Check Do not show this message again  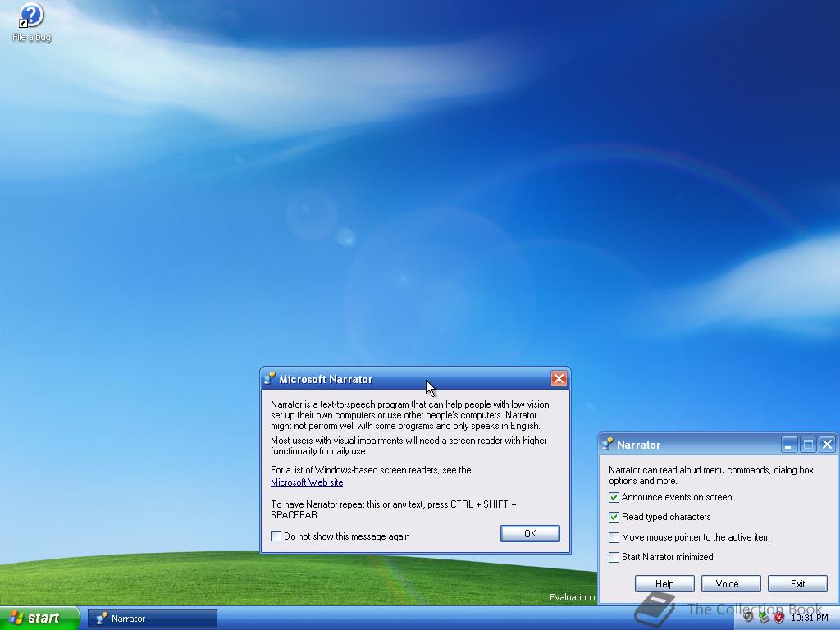tap(276, 536)
